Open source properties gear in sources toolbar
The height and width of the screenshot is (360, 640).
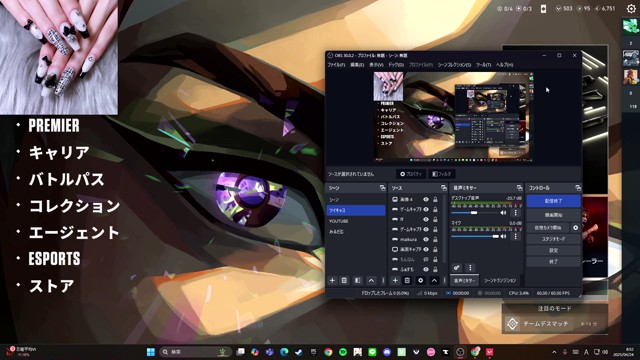(420, 280)
